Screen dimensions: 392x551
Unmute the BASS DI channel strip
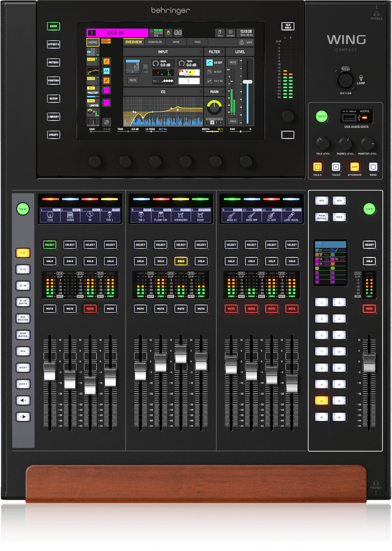231,309
